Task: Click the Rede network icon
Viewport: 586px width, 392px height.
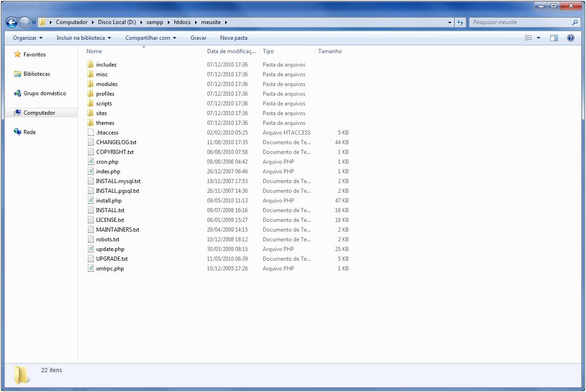Action: pos(18,132)
